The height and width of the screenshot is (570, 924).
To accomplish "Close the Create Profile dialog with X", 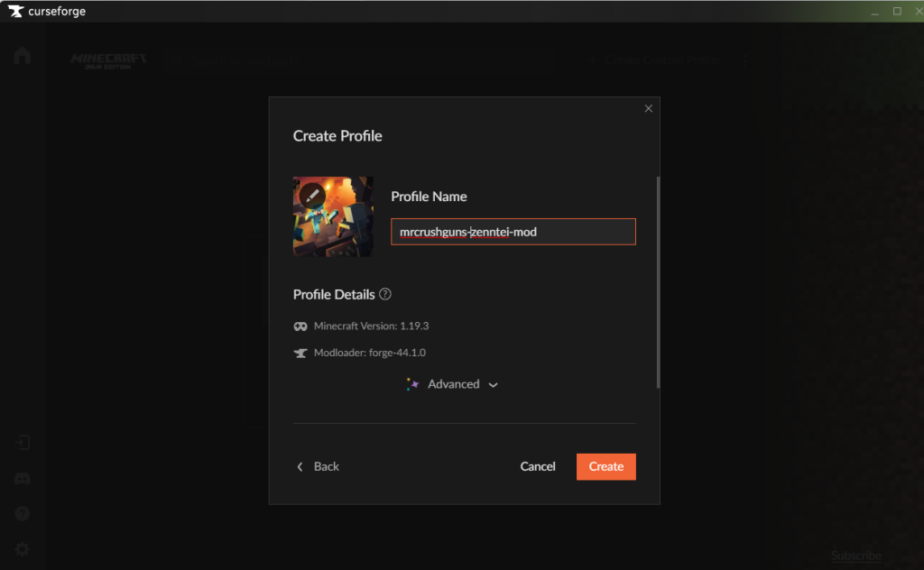I will (648, 108).
